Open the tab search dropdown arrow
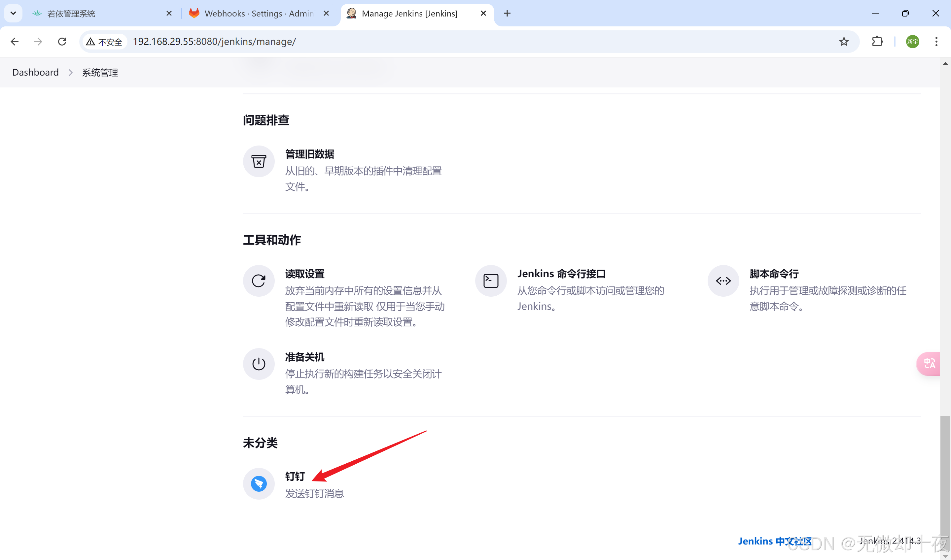 coord(13,13)
